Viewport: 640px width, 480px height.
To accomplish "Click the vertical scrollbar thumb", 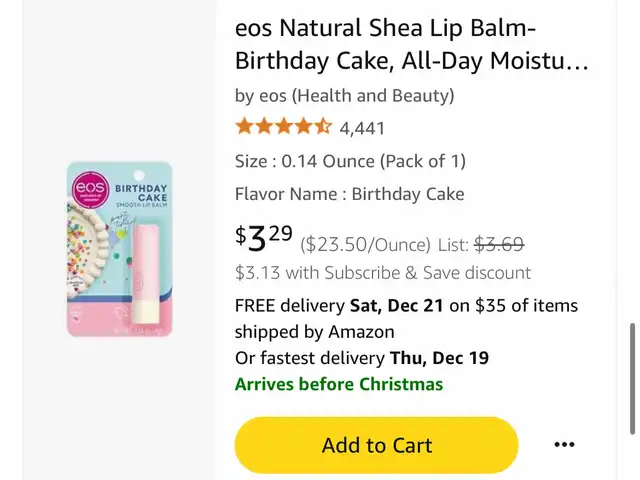I will click(x=632, y=379).
